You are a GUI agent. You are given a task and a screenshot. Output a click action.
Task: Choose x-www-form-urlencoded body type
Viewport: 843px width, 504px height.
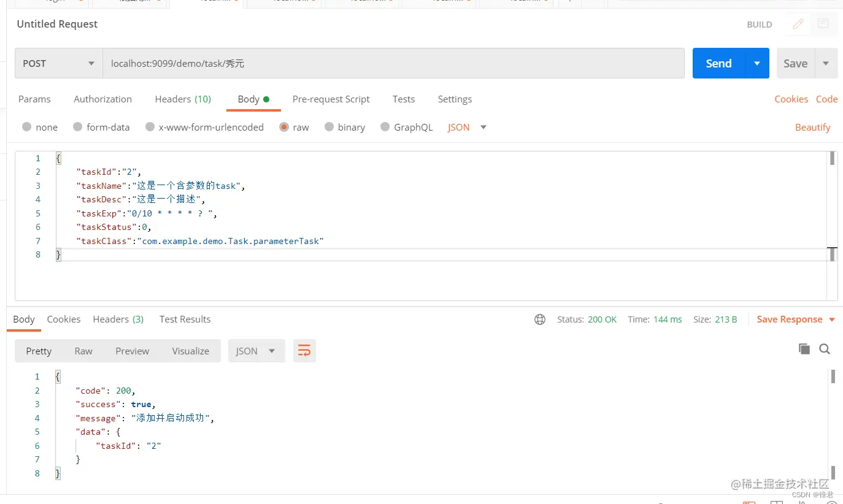(x=150, y=127)
